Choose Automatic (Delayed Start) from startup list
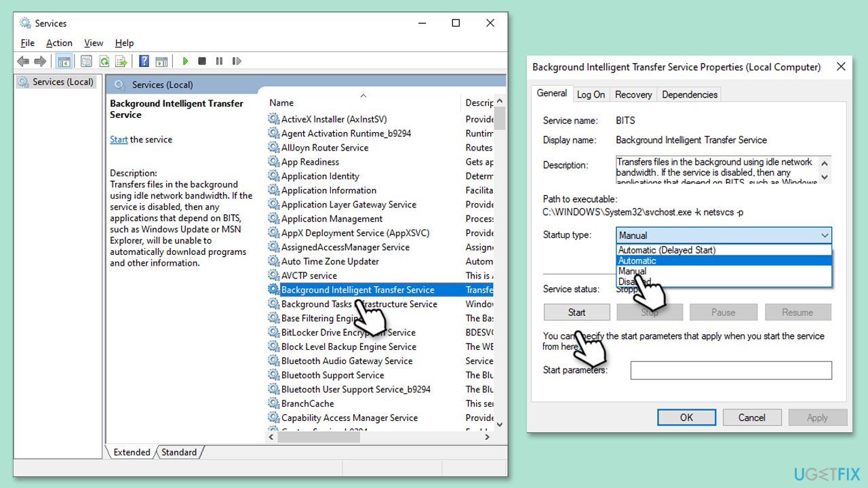This screenshot has width=868, height=488. coord(724,250)
